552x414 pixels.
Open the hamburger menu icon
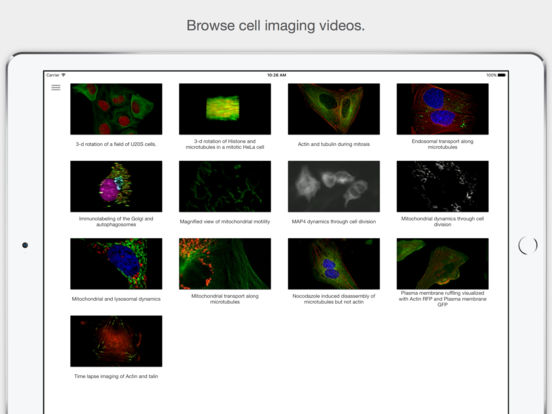[56, 87]
